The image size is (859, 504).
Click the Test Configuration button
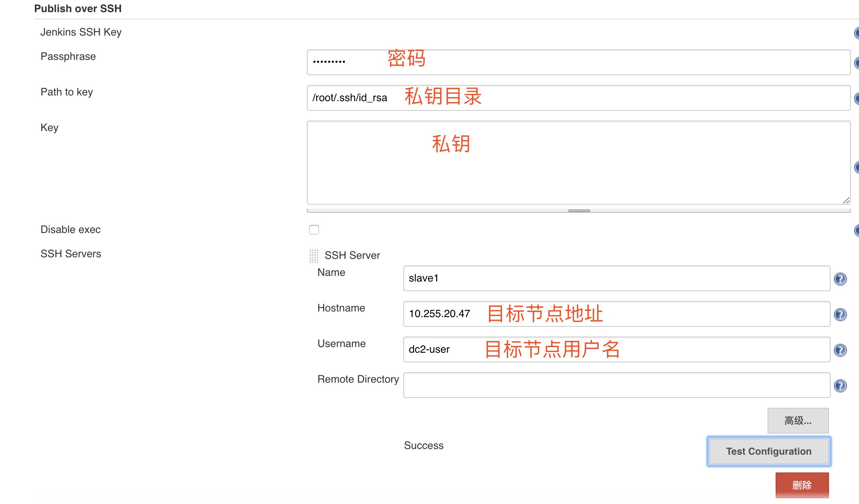[x=768, y=451]
